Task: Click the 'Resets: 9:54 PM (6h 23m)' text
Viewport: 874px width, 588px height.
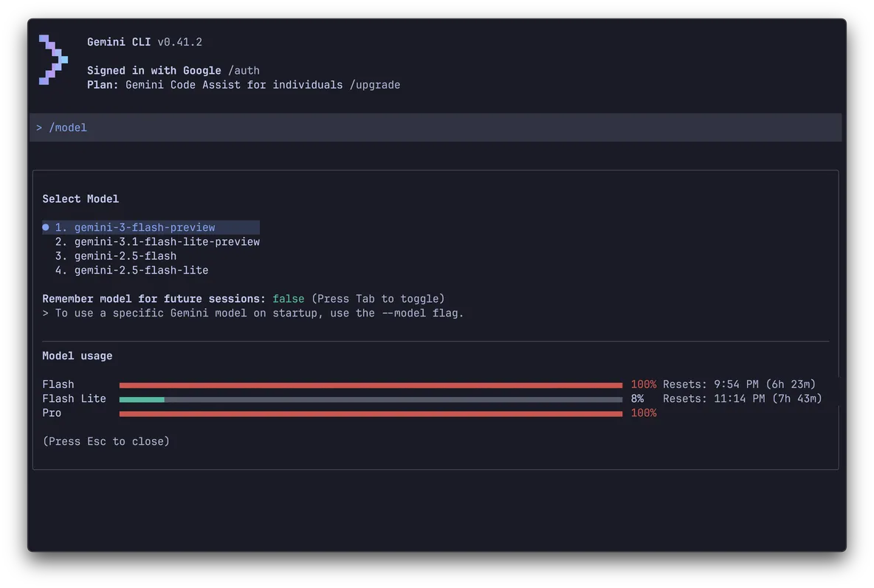Action: point(739,384)
